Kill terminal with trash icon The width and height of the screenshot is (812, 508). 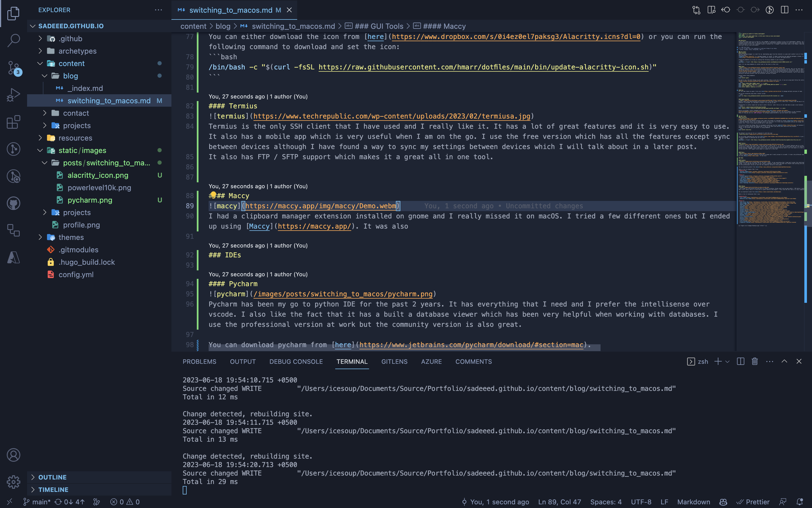755,362
